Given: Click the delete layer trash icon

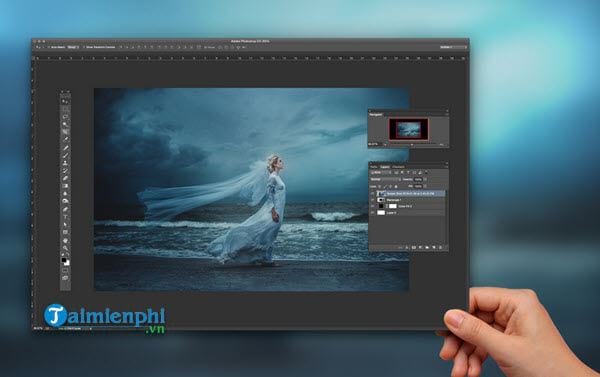Looking at the screenshot, I should (440, 248).
